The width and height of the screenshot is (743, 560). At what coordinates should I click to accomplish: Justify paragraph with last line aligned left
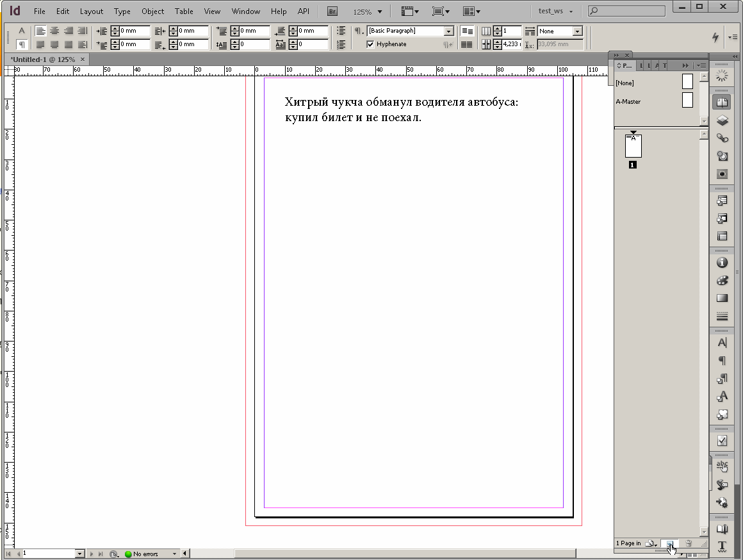[x=41, y=45]
